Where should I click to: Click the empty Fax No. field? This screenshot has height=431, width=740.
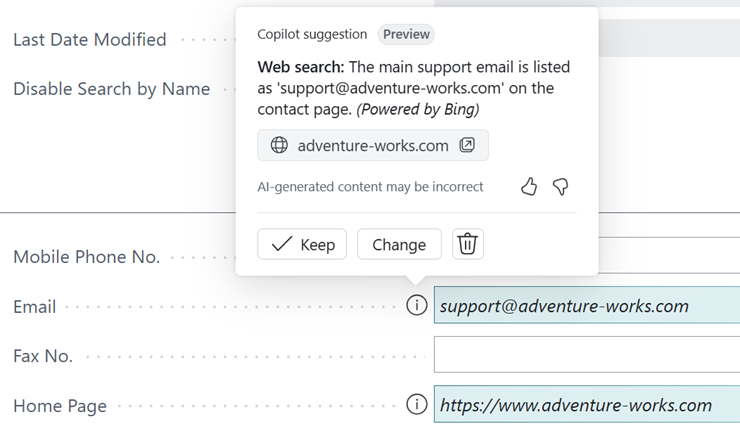click(x=586, y=355)
